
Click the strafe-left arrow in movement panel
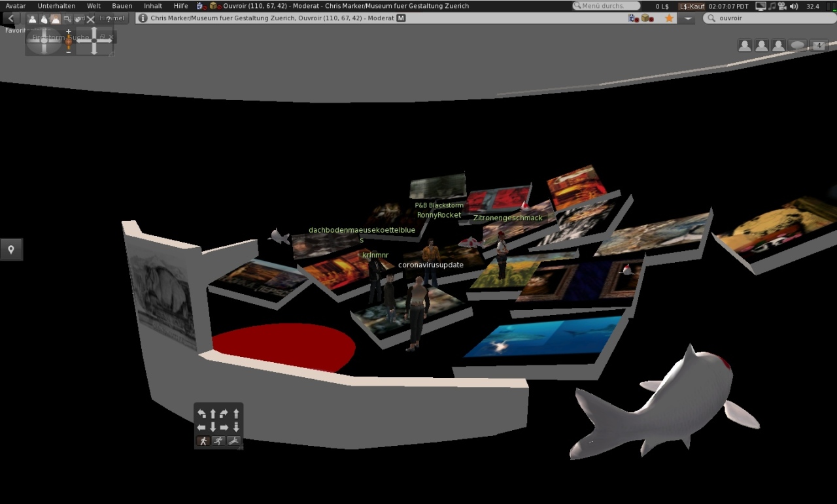coord(201,427)
